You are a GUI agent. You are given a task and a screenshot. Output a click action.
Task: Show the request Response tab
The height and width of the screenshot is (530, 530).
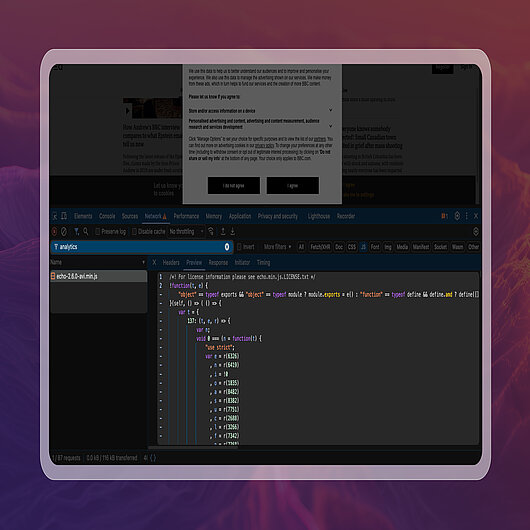pos(218,262)
